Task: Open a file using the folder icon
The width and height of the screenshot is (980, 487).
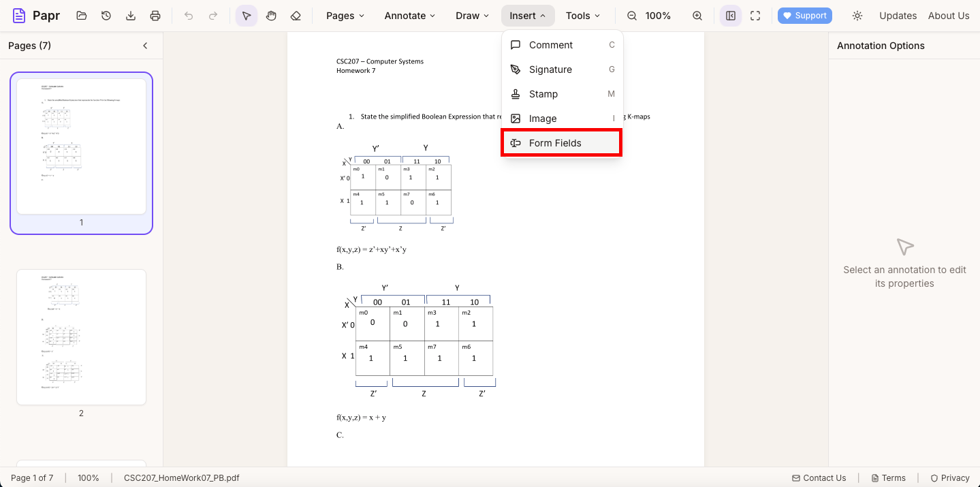Action: (81, 15)
